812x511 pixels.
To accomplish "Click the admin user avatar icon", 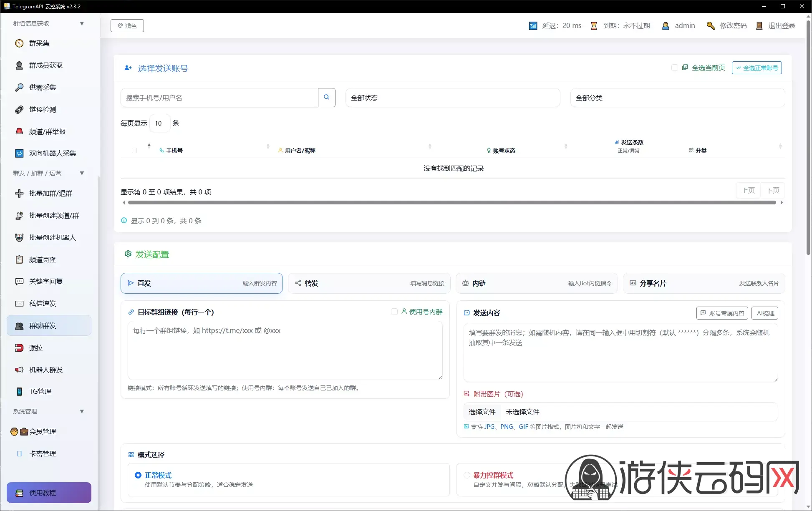I will coord(666,26).
